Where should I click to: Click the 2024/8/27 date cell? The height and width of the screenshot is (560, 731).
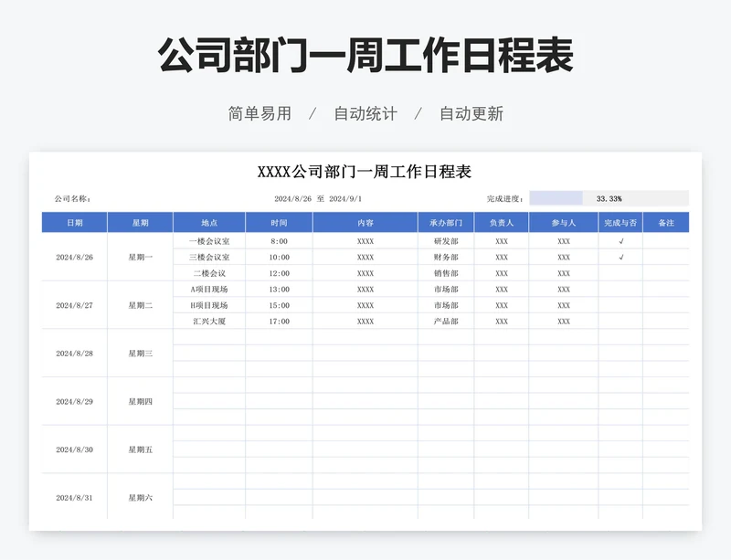click(x=75, y=305)
